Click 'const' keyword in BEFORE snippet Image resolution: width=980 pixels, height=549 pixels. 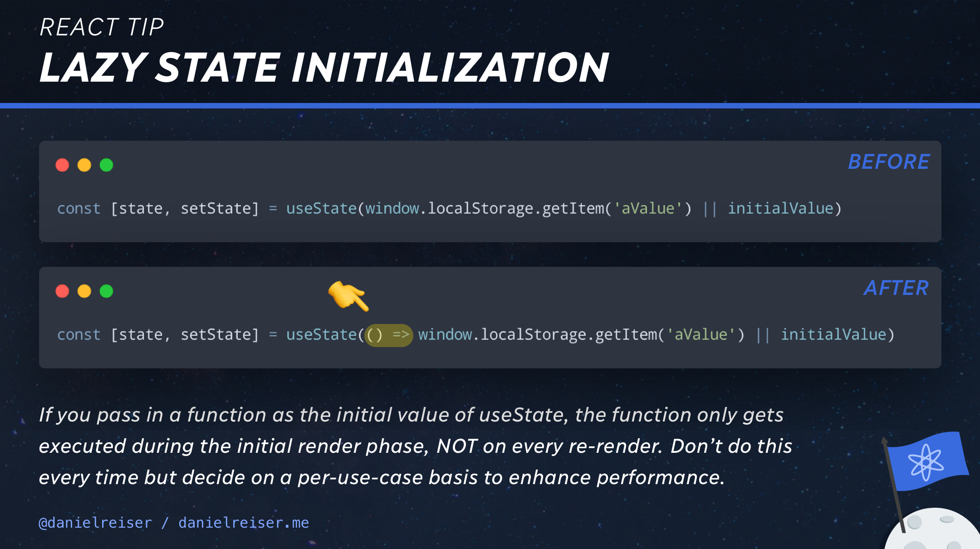[x=79, y=209]
